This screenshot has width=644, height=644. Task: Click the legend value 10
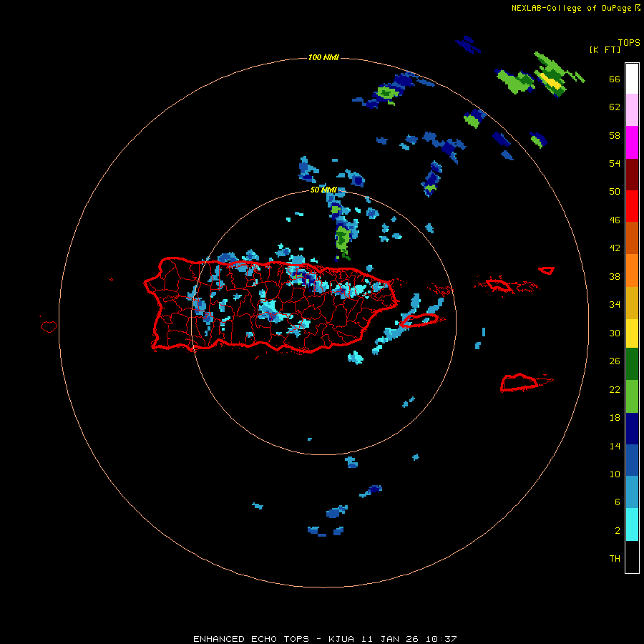[615, 474]
